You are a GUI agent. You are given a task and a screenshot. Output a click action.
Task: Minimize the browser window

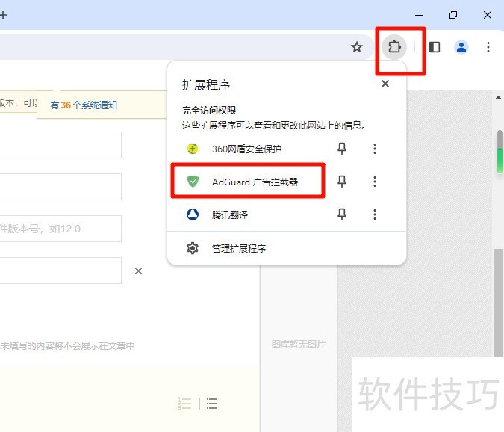(418, 15)
